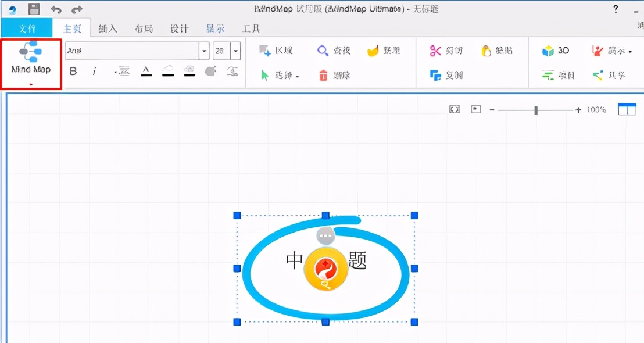Viewport: 644px width, 343px height.
Task: Expand the Arial font name dropdown
Action: coord(204,51)
